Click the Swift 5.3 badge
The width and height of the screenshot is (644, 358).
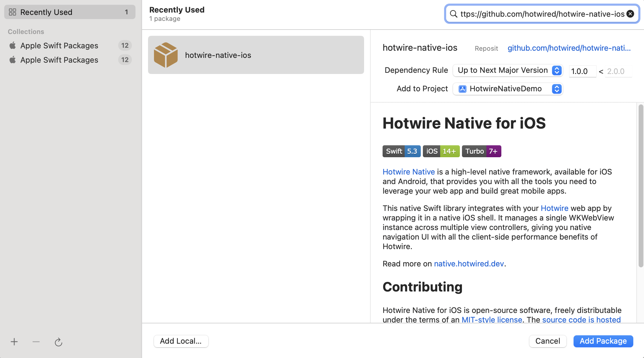point(401,151)
